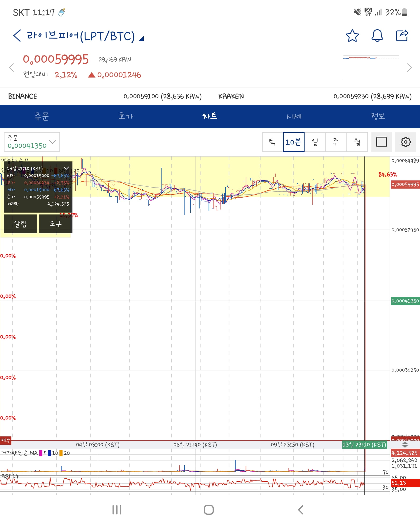
Task: Select the 일 daily chart interval
Action: click(315, 142)
